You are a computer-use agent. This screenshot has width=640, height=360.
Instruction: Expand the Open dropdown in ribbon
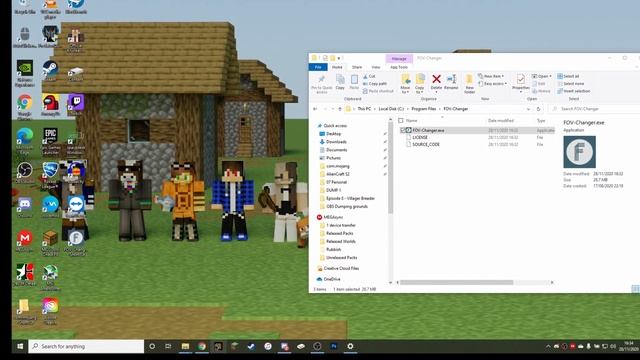(542, 76)
